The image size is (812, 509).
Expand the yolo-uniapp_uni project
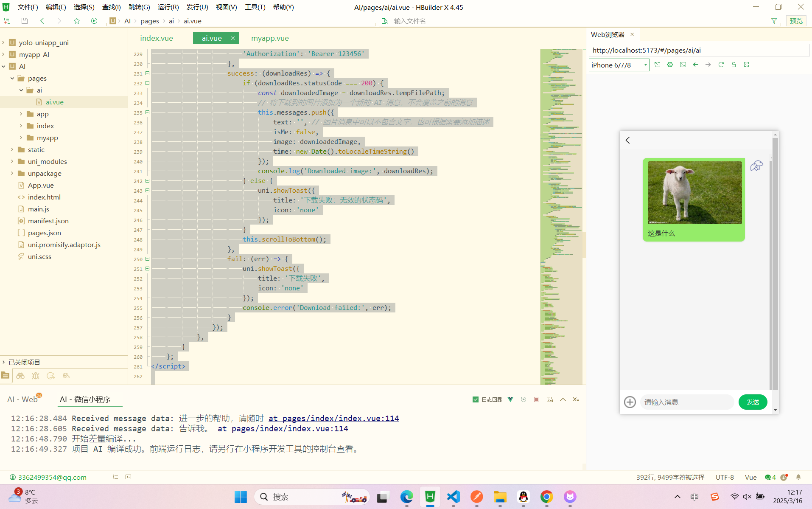[x=3, y=42]
